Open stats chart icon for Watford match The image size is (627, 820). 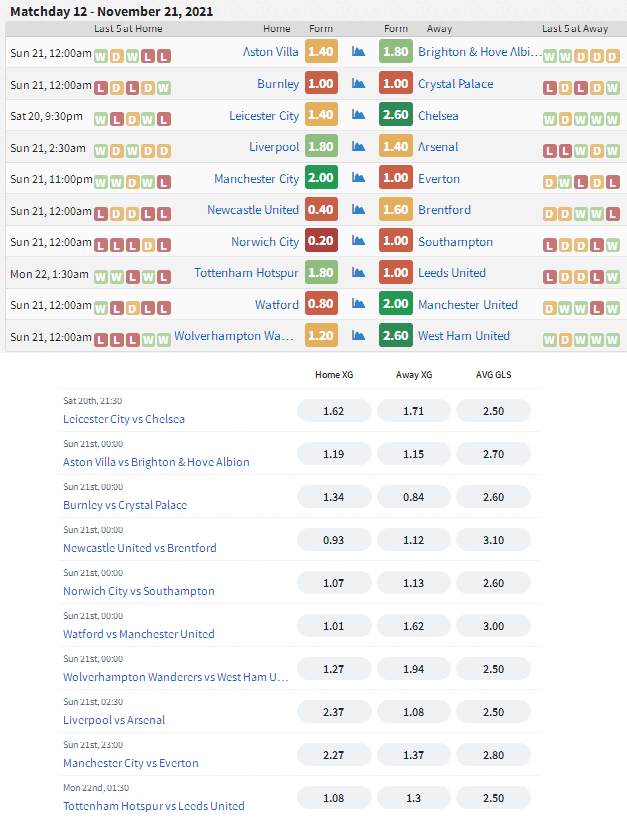coord(358,304)
